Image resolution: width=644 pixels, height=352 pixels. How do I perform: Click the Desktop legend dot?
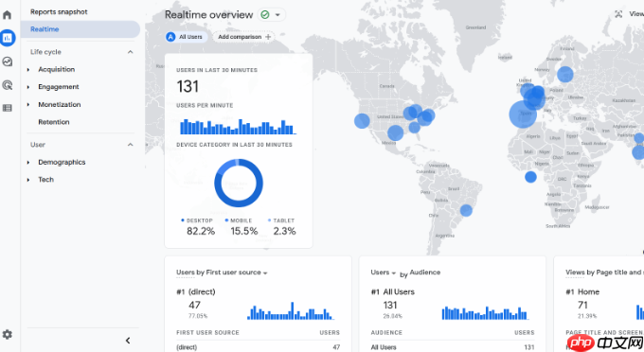(183, 220)
